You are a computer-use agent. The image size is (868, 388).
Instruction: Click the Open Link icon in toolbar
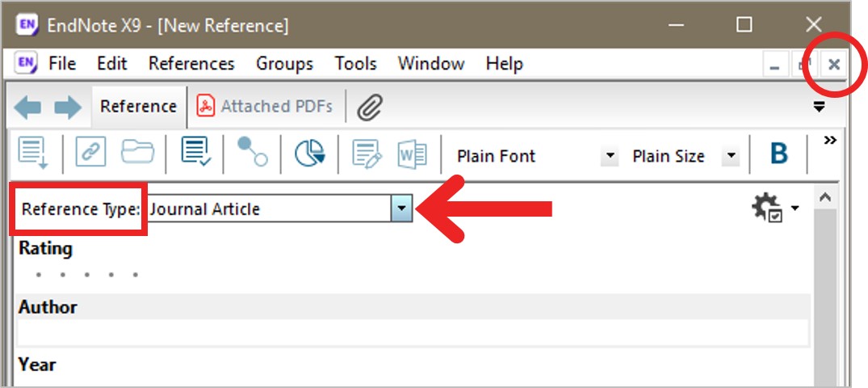tap(90, 152)
